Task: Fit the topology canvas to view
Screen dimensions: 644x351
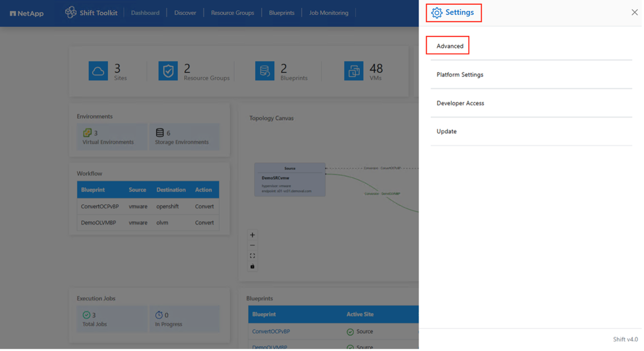Action: 252,255
